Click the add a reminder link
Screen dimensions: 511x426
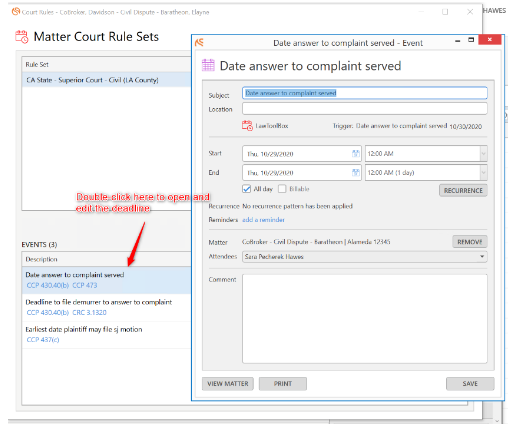tap(263, 220)
